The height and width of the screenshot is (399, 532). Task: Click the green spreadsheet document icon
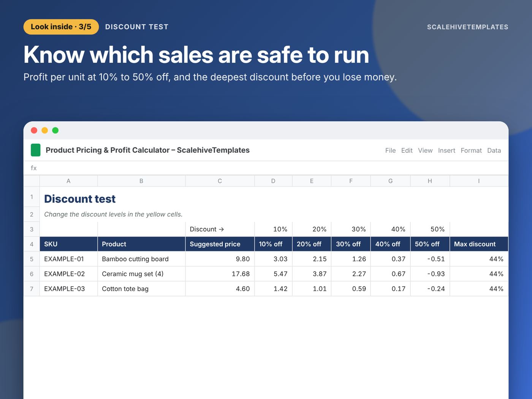[x=35, y=150]
